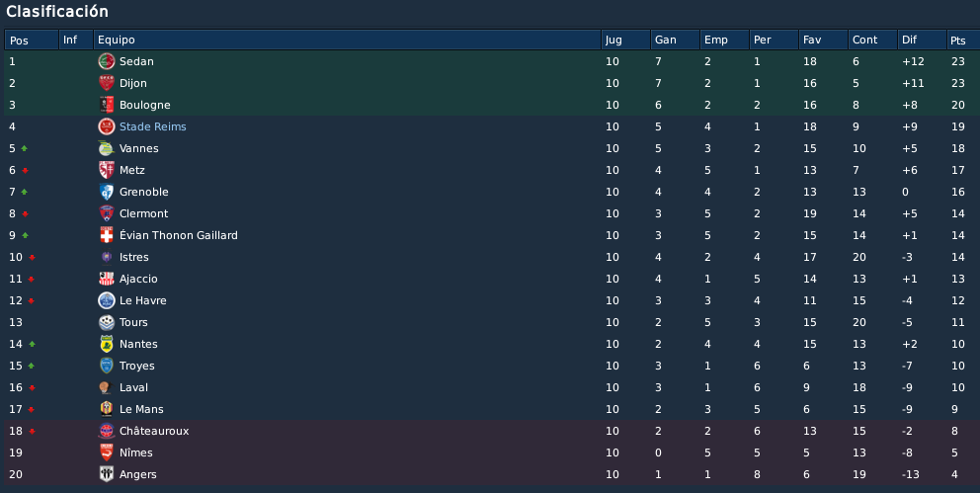The image size is (980, 493).
Task: Select the Stade Reims crest icon
Action: (107, 126)
